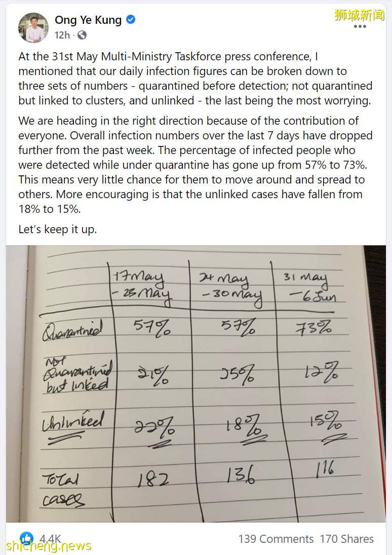Click the paragraph starting "At the 31st May"
The image size is (392, 555).
[x=195, y=79]
